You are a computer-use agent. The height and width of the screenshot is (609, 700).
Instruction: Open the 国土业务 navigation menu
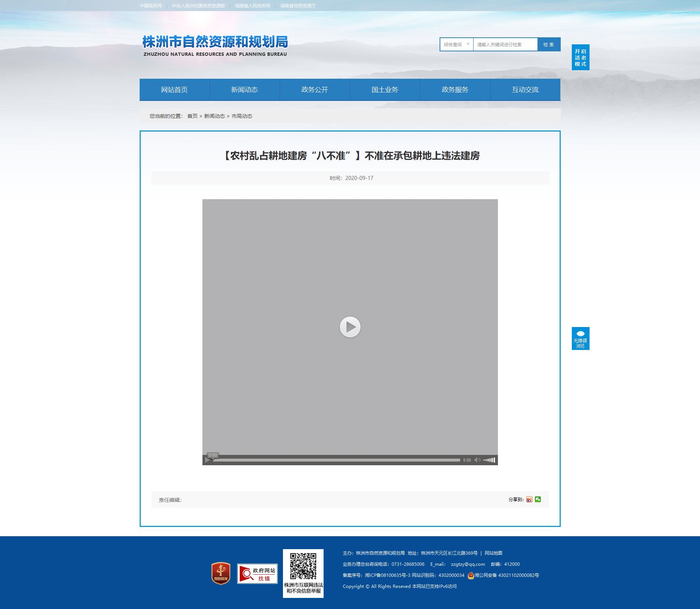tap(385, 89)
